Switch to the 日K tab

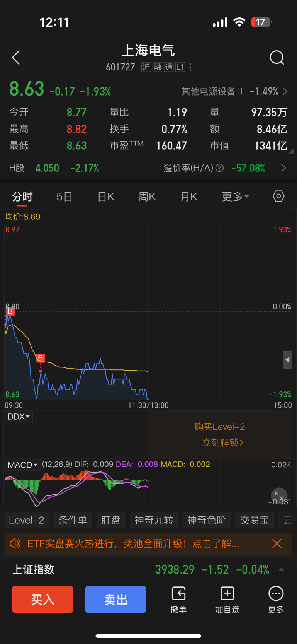coord(106,197)
